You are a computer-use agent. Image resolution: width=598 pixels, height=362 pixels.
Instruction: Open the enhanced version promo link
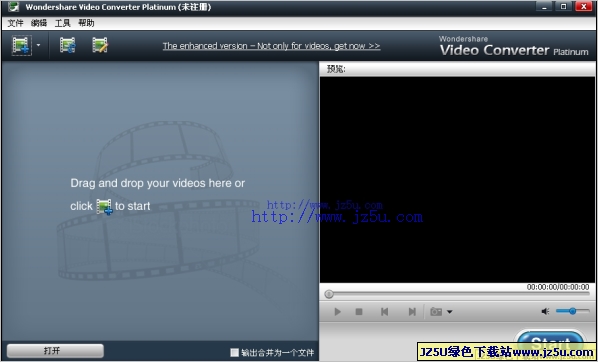(x=271, y=46)
